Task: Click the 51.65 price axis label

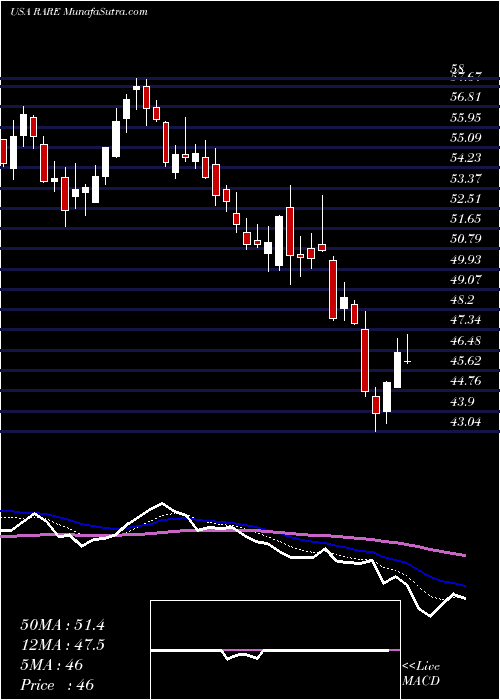Action: point(466,219)
